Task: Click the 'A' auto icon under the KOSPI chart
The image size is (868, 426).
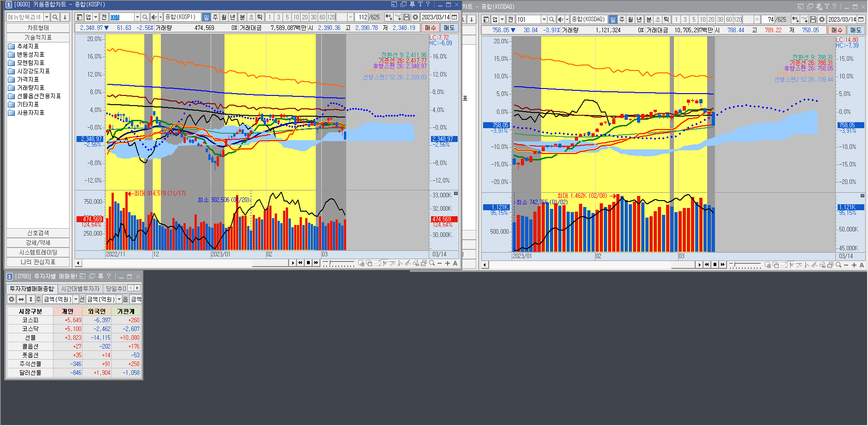Action: [455, 263]
